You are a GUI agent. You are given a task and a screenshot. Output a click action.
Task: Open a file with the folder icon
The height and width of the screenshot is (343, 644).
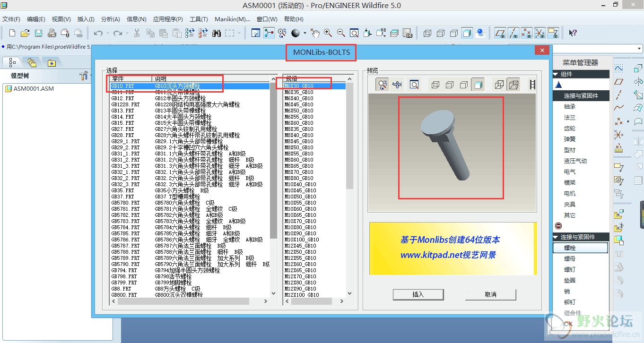click(25, 33)
